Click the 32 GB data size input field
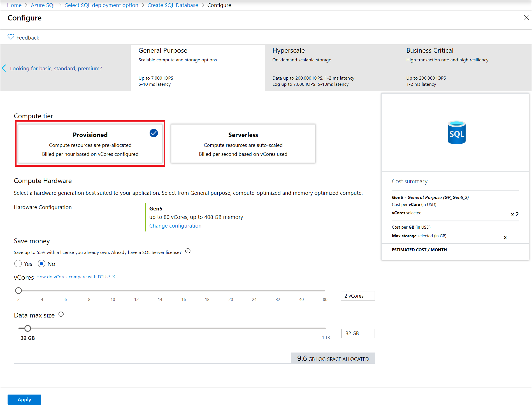Image resolution: width=532 pixels, height=408 pixels. pos(358,333)
